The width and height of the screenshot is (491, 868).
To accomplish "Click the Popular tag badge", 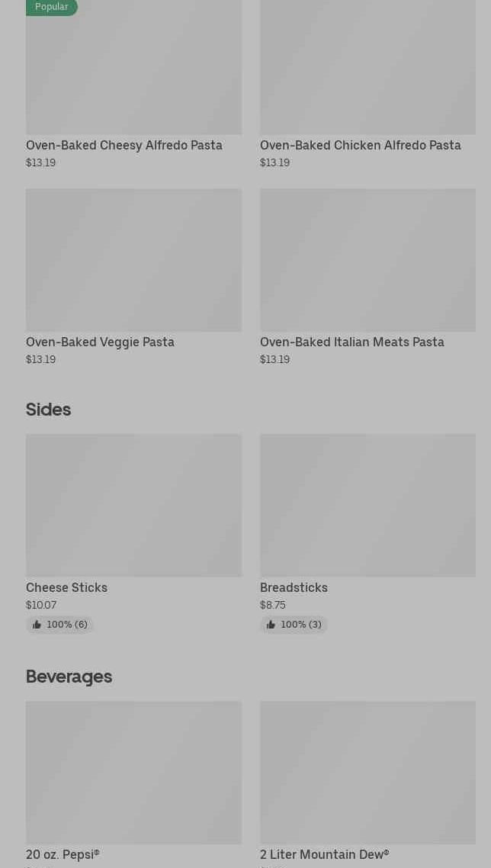I will click(x=51, y=7).
